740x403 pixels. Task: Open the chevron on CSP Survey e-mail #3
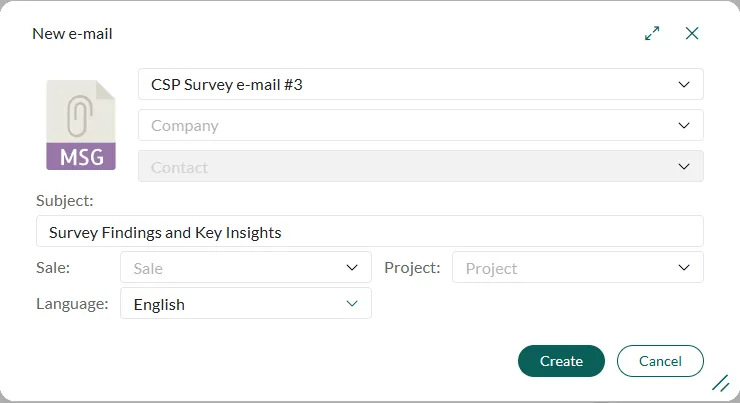(684, 85)
